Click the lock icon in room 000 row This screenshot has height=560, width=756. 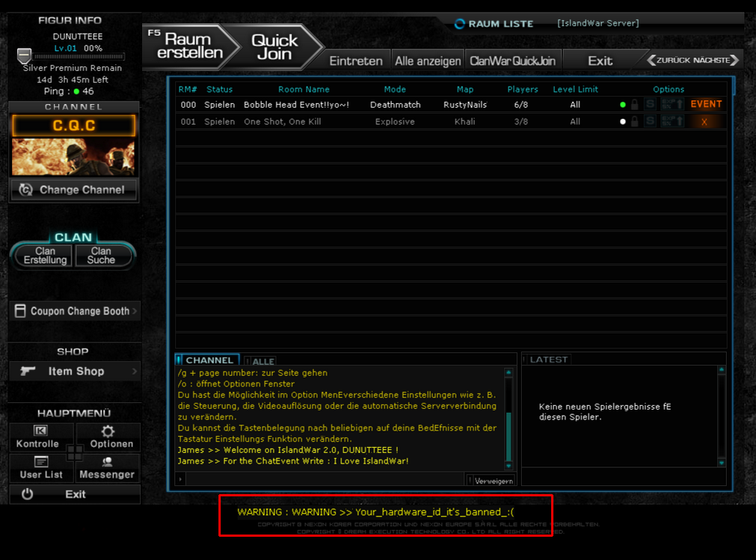click(635, 104)
